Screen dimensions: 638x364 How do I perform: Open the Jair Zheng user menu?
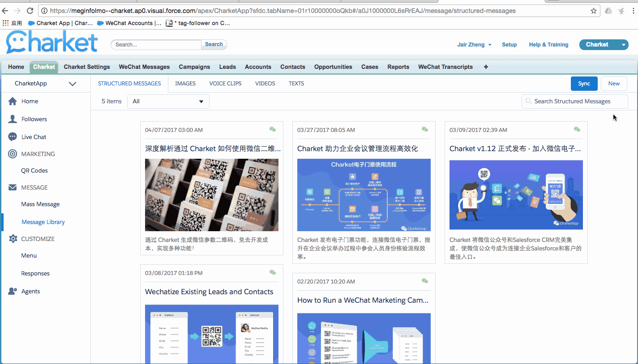click(x=474, y=45)
